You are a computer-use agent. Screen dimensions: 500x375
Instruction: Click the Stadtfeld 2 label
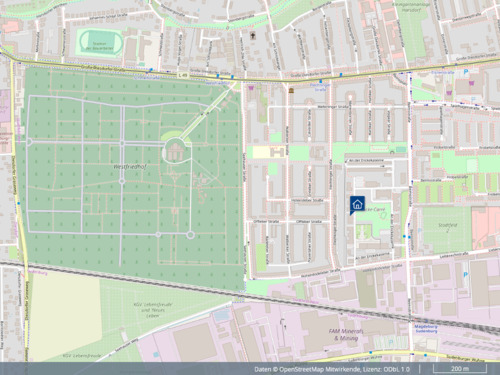click(448, 228)
